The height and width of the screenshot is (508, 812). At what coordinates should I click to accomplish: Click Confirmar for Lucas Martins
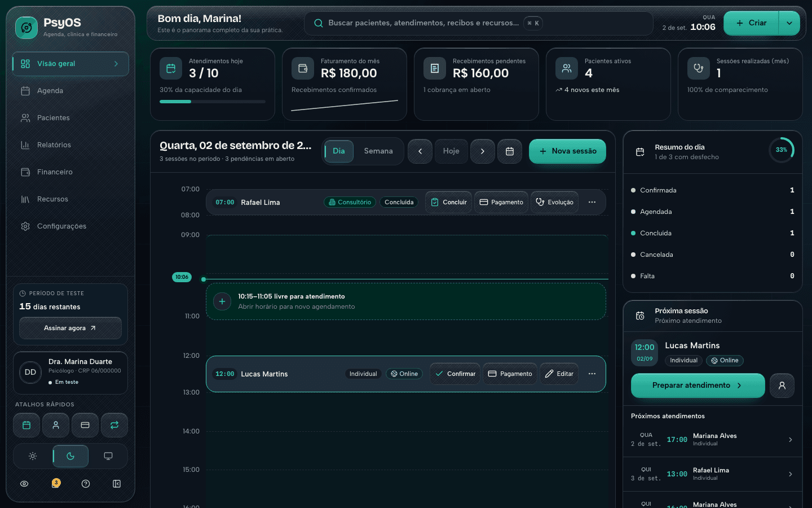click(x=455, y=374)
